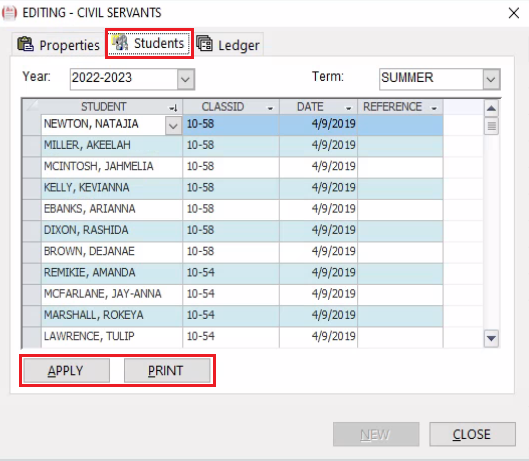Screen dimensions: 529x461
Task: Click the PRINT button
Action: tap(167, 371)
